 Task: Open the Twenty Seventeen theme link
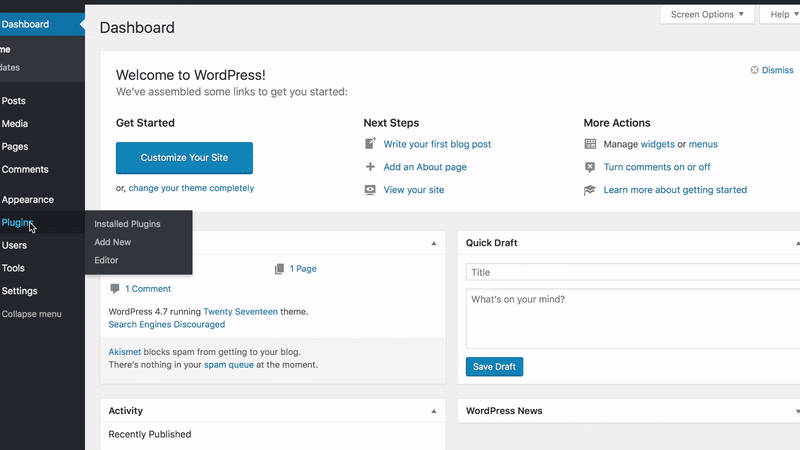(x=240, y=312)
